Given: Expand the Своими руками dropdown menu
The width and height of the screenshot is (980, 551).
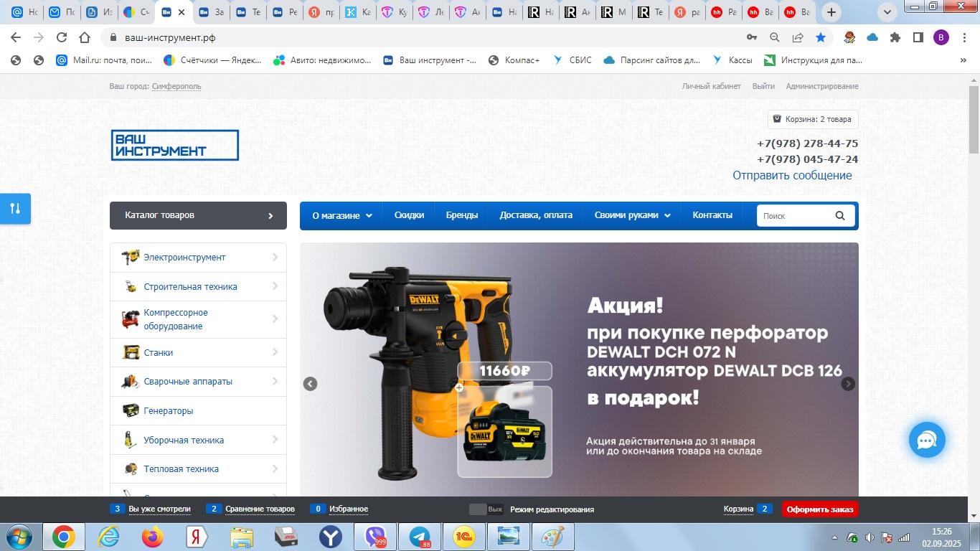Looking at the screenshot, I should tap(632, 215).
